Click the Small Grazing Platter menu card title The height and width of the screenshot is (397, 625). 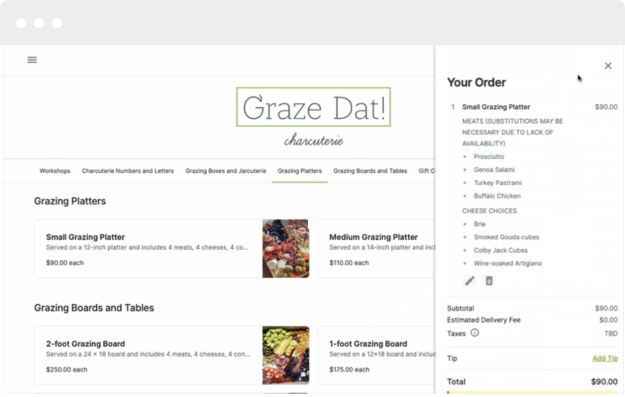point(85,237)
